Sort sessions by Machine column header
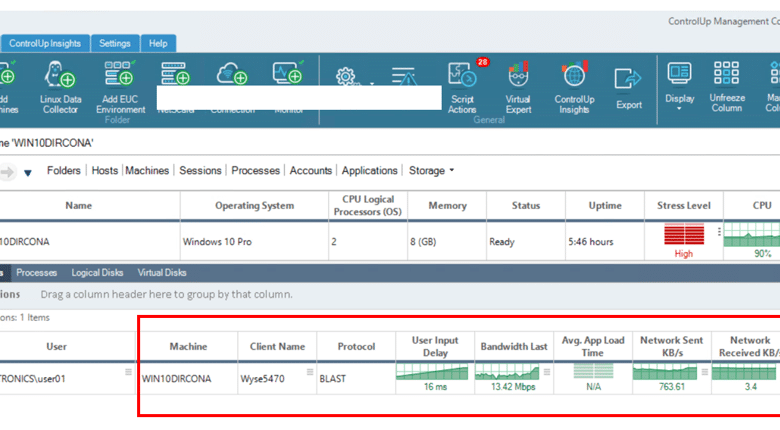The image size is (780, 430). pos(188,346)
